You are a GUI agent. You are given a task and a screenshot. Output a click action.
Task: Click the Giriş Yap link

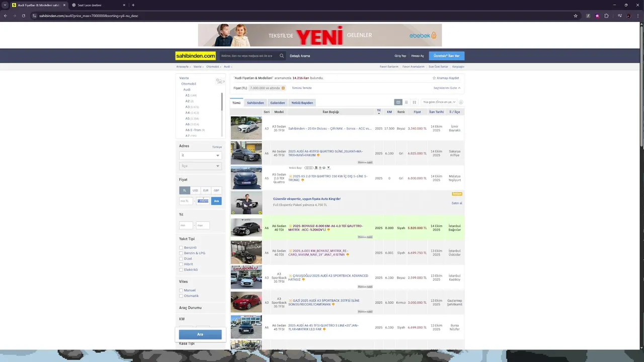click(x=400, y=56)
